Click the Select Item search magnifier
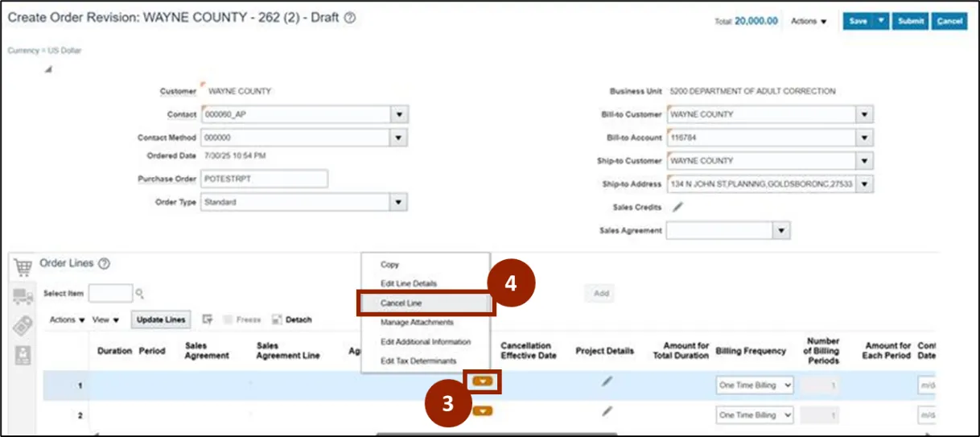This screenshot has width=980, height=437. [x=139, y=294]
